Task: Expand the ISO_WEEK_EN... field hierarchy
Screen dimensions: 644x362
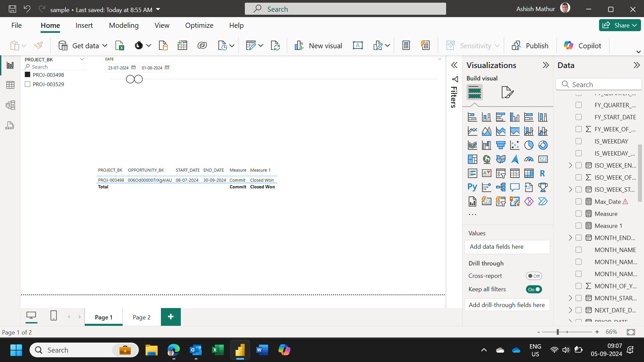Action: tap(570, 165)
